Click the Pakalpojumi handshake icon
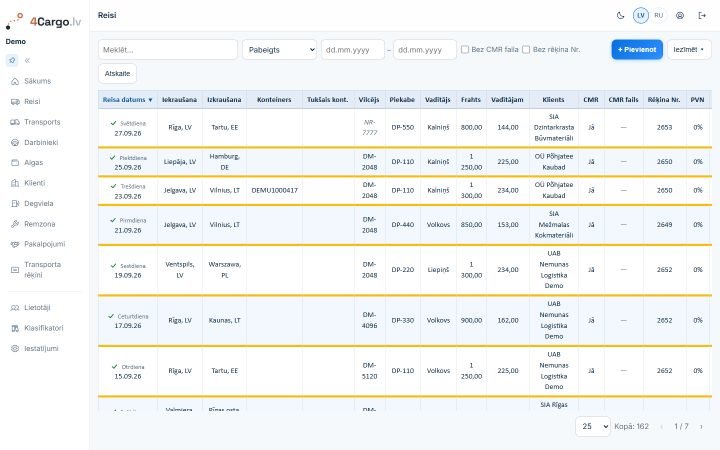720x450 pixels. 15,244
